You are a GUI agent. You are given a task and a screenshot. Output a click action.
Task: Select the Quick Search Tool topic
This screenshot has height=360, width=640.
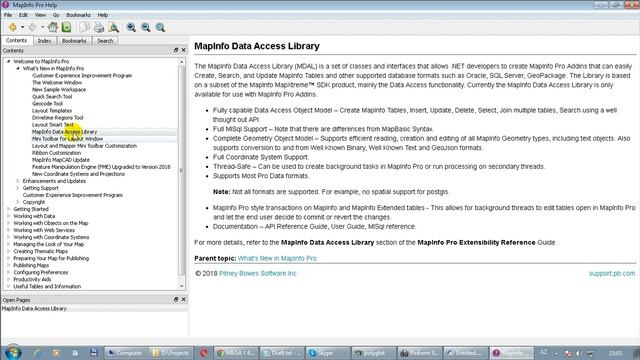coord(52,96)
